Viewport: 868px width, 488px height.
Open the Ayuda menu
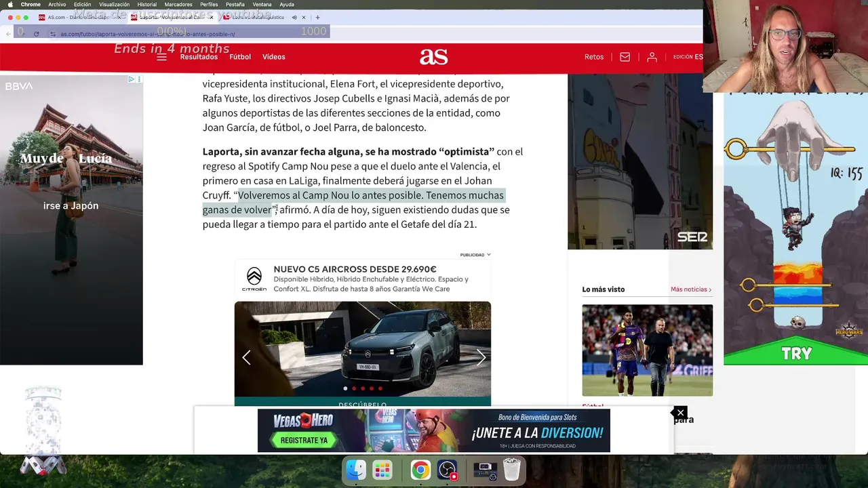[287, 5]
